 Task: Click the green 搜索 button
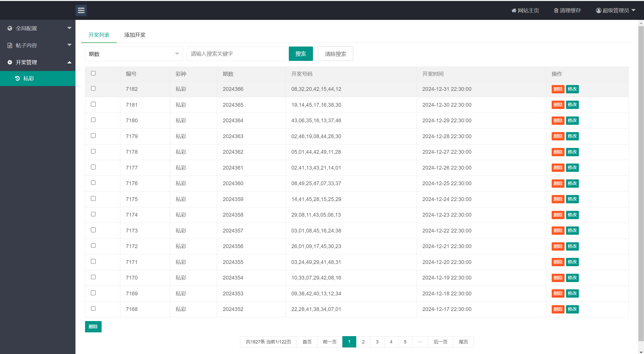coord(301,54)
